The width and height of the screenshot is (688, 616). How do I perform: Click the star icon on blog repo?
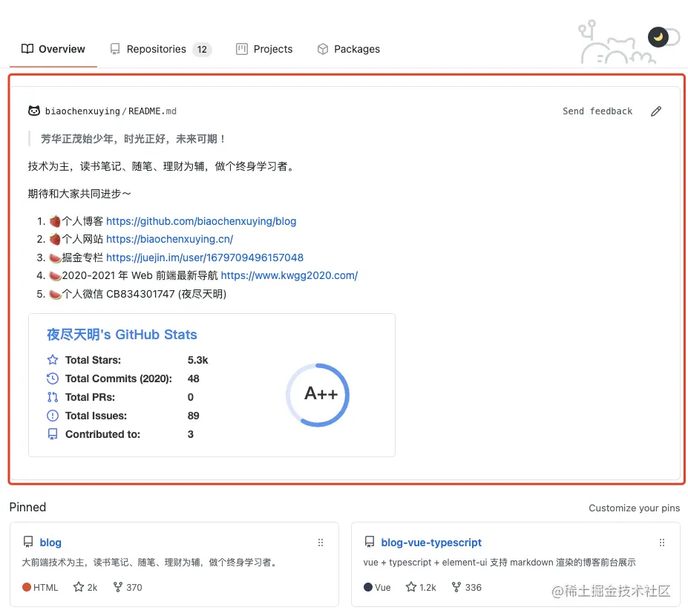coord(79,587)
